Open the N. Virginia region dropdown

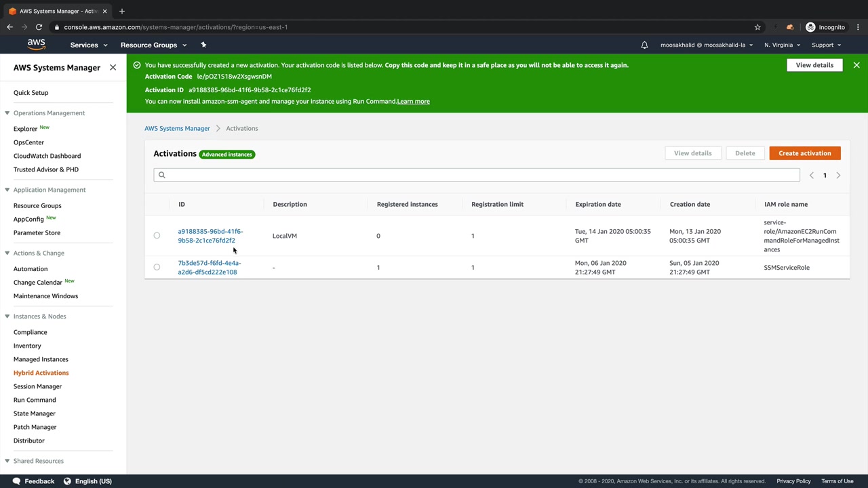coord(782,45)
